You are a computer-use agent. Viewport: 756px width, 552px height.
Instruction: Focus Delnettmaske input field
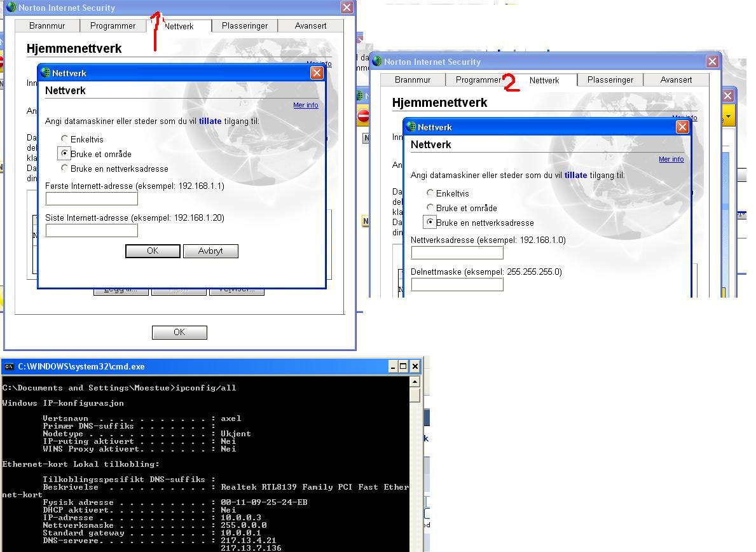click(457, 284)
